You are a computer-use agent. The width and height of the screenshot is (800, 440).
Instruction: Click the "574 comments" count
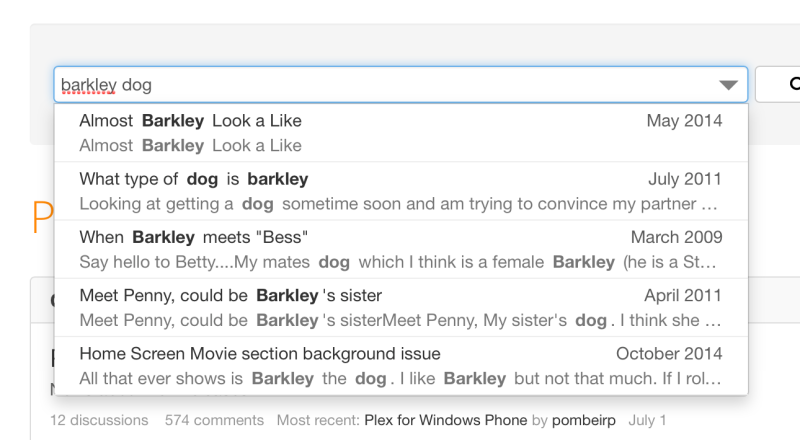[214, 420]
